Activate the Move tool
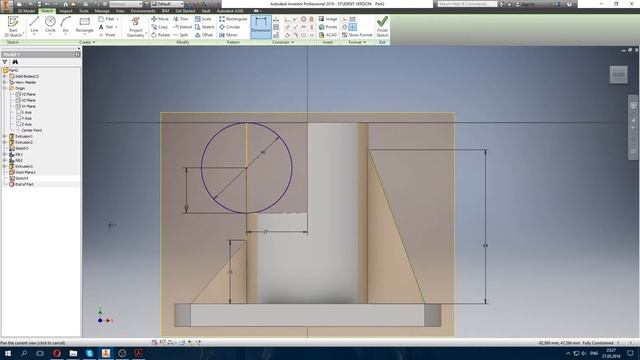Viewport: 640px width, 360px height. pyautogui.click(x=160, y=19)
